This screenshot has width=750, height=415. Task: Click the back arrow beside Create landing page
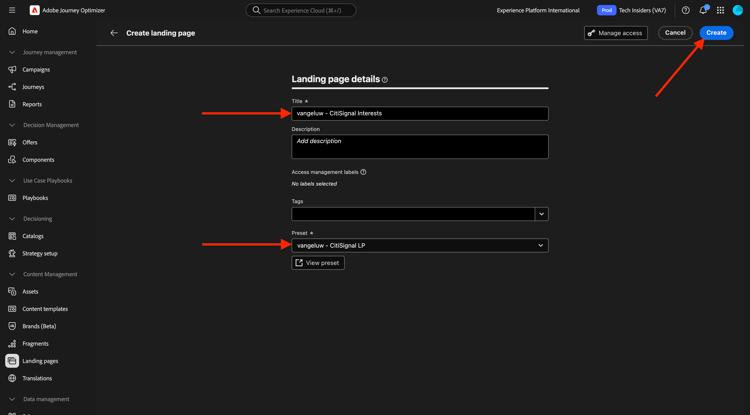click(x=114, y=33)
